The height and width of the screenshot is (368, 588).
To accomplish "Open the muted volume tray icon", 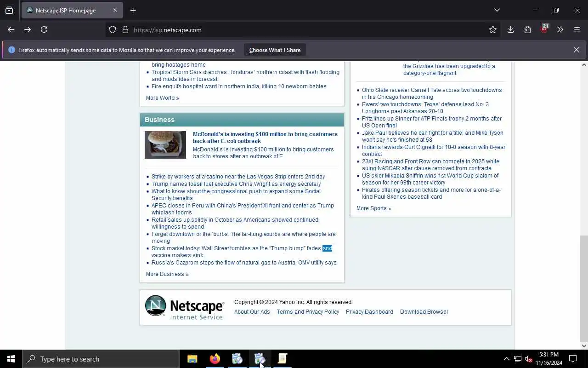I will pos(528,359).
